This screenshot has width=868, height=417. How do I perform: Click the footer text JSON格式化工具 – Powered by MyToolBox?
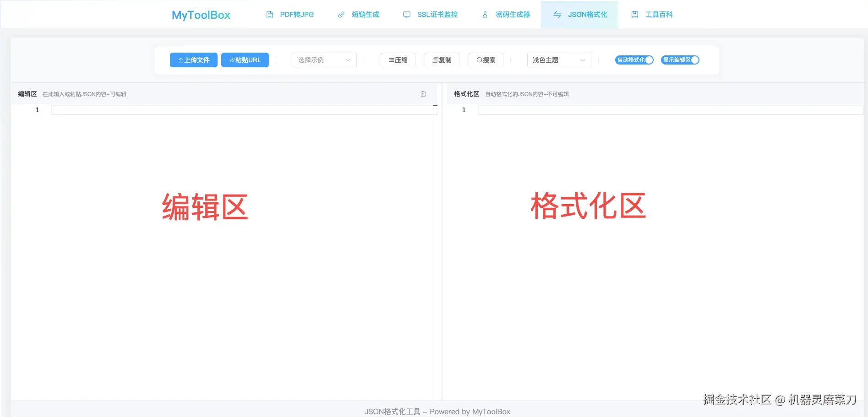tap(437, 412)
